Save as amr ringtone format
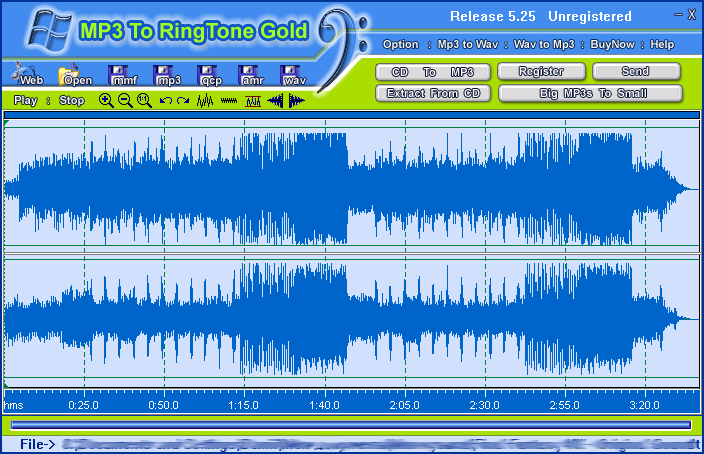 [251, 75]
